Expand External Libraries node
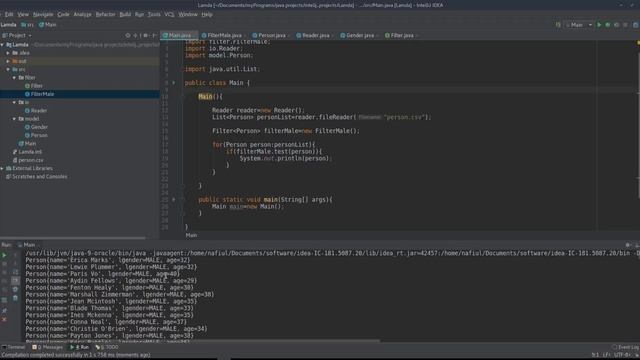 click(x=2, y=168)
